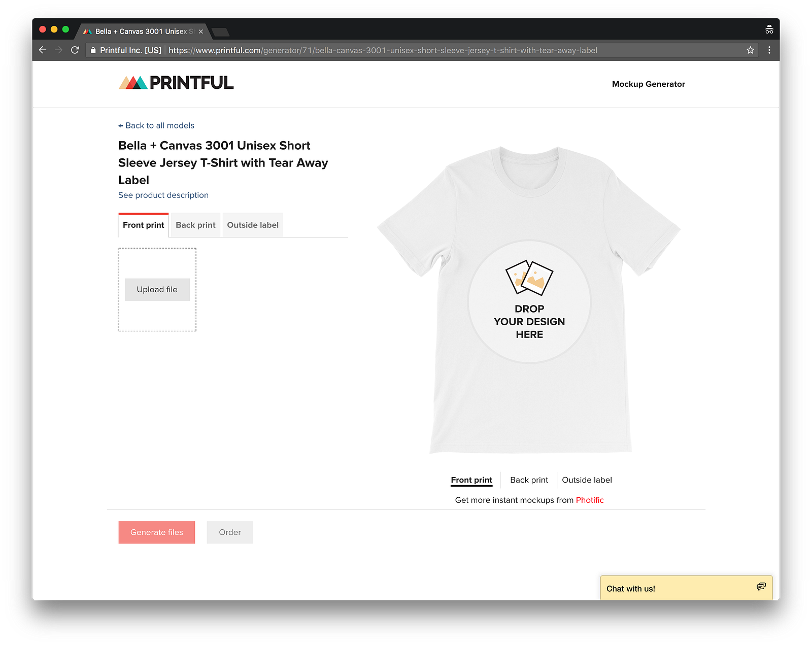This screenshot has height=646, width=812.
Task: Switch to the Back print tab
Action: [195, 225]
